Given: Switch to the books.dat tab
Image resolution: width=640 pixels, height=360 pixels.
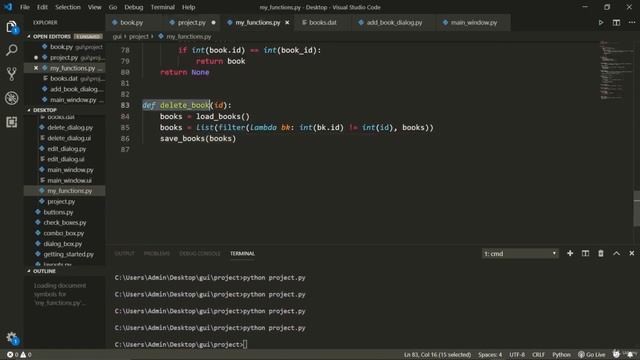Looking at the screenshot, I should (323, 22).
